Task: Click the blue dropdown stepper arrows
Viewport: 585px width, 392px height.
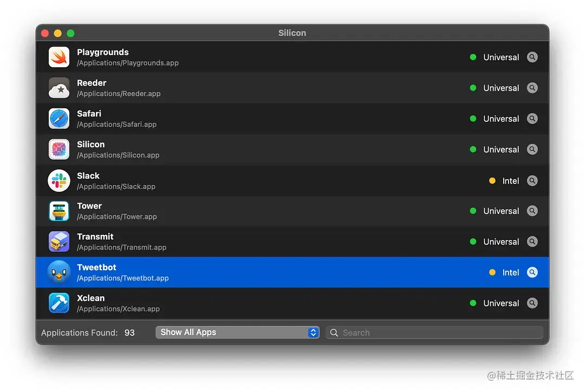Action: click(314, 332)
